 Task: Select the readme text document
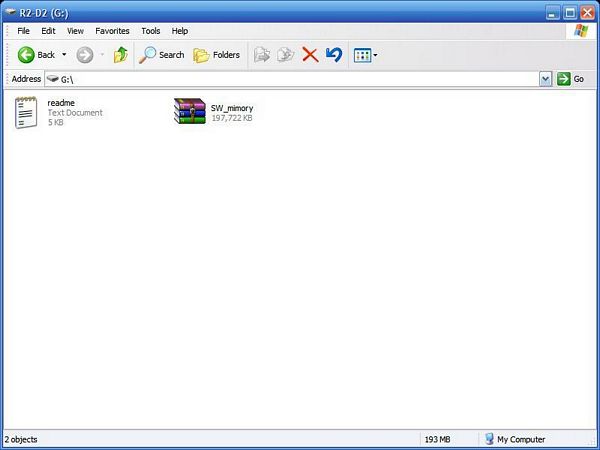(x=27, y=112)
